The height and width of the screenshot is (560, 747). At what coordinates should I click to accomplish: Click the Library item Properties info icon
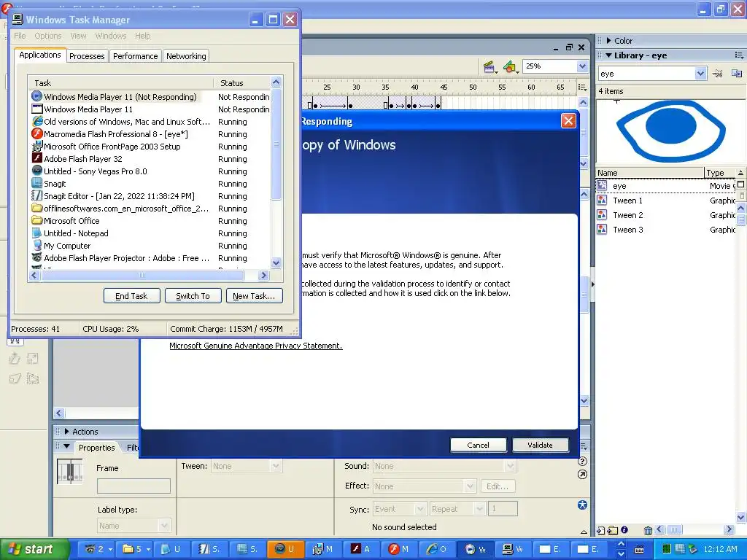click(x=624, y=529)
